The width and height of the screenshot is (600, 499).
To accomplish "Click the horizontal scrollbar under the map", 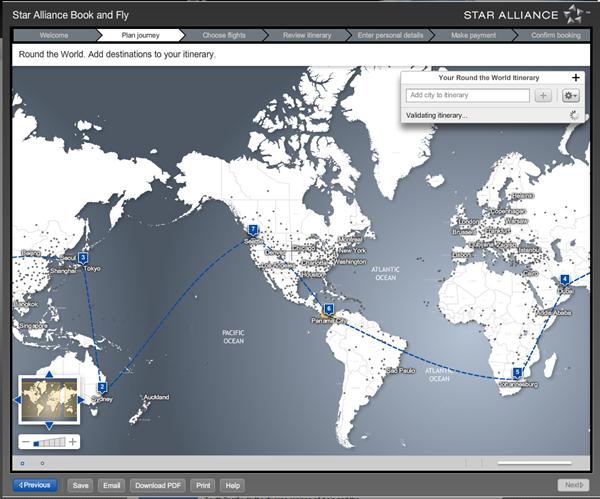I will pyautogui.click(x=534, y=463).
